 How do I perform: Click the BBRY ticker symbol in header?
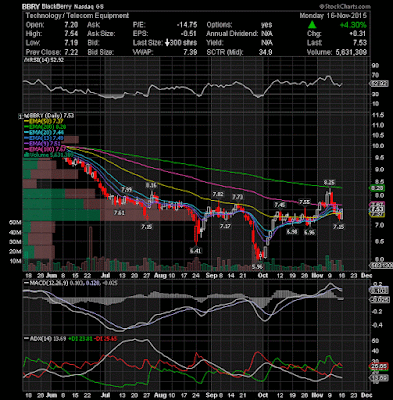32,6
